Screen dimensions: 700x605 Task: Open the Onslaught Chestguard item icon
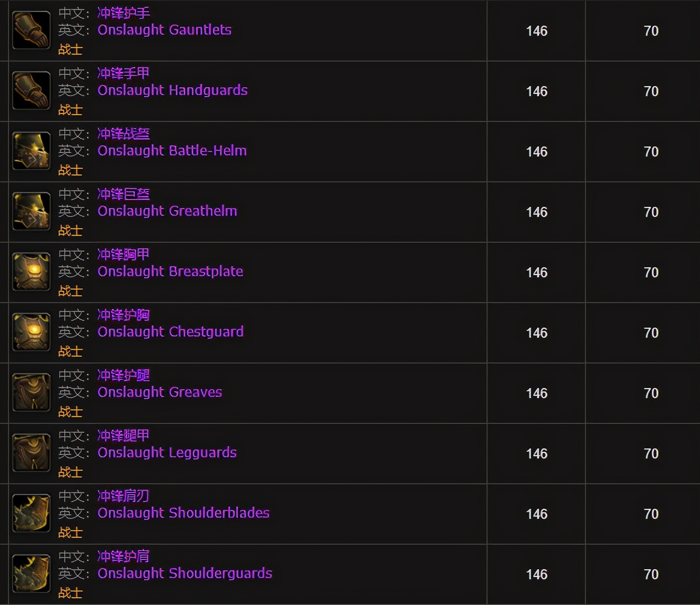31,332
